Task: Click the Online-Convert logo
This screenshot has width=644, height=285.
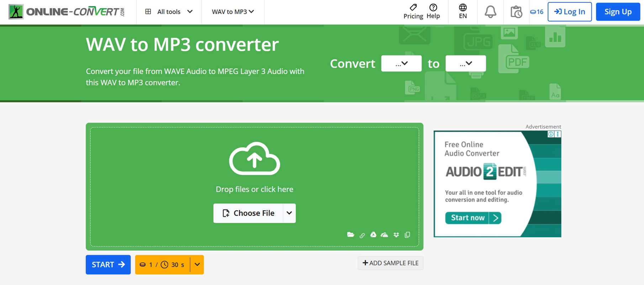Action: pos(67,12)
